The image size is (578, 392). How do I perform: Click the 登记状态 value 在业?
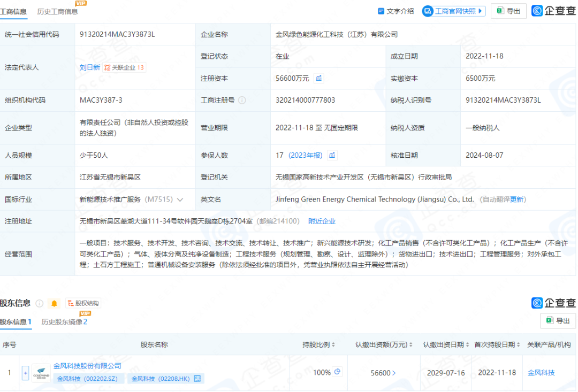[x=283, y=56]
